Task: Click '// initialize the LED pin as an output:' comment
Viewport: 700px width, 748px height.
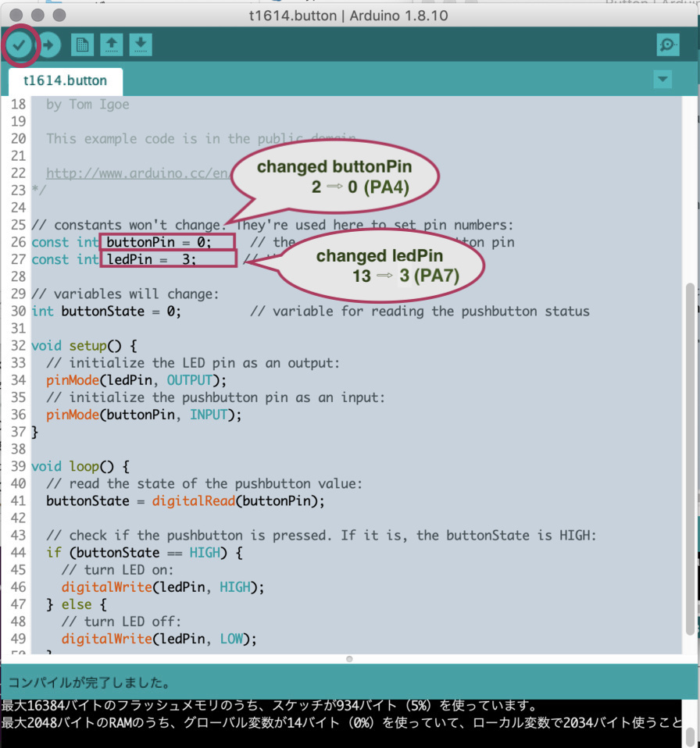Action: click(193, 363)
